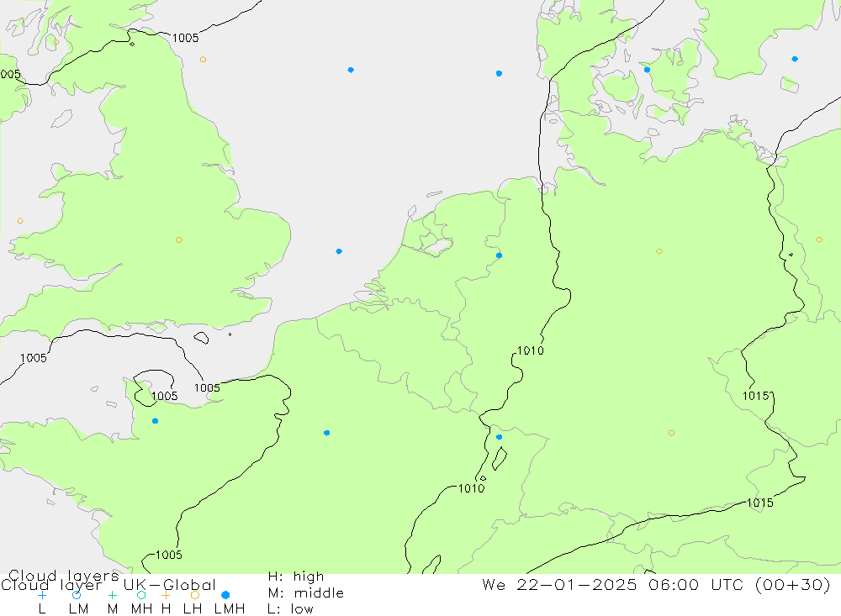Click the 'UK-Global' model label
841x616 pixels.
pyautogui.click(x=170, y=585)
